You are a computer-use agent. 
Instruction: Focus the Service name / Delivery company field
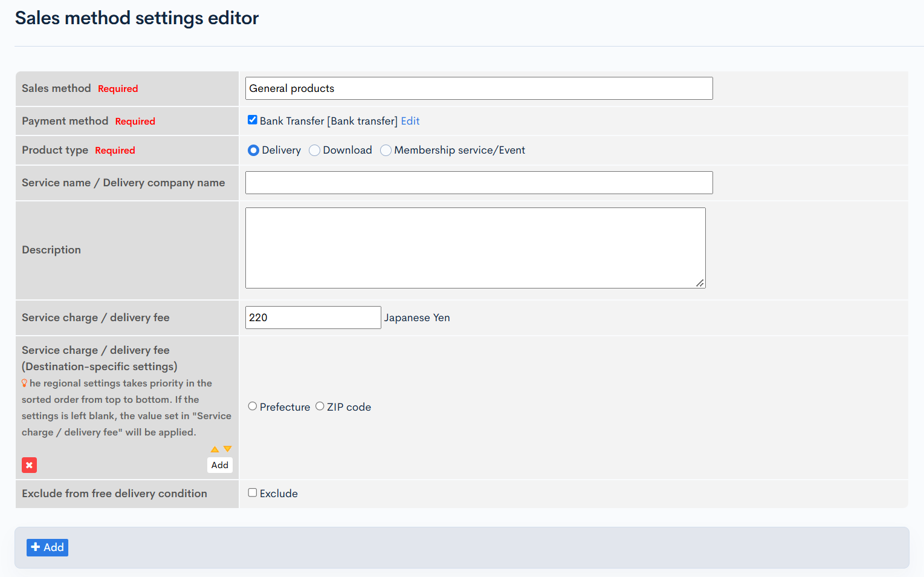479,183
